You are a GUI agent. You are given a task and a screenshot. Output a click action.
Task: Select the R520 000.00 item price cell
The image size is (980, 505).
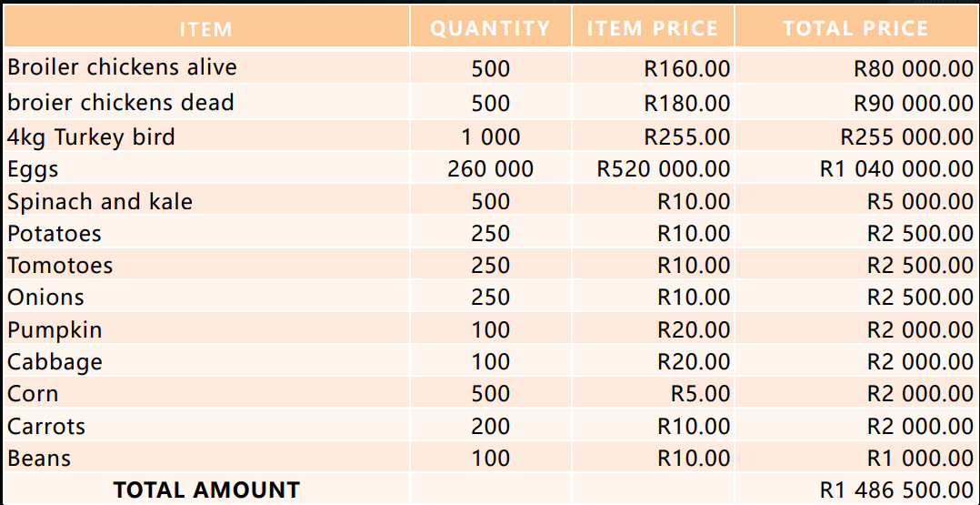(663, 169)
